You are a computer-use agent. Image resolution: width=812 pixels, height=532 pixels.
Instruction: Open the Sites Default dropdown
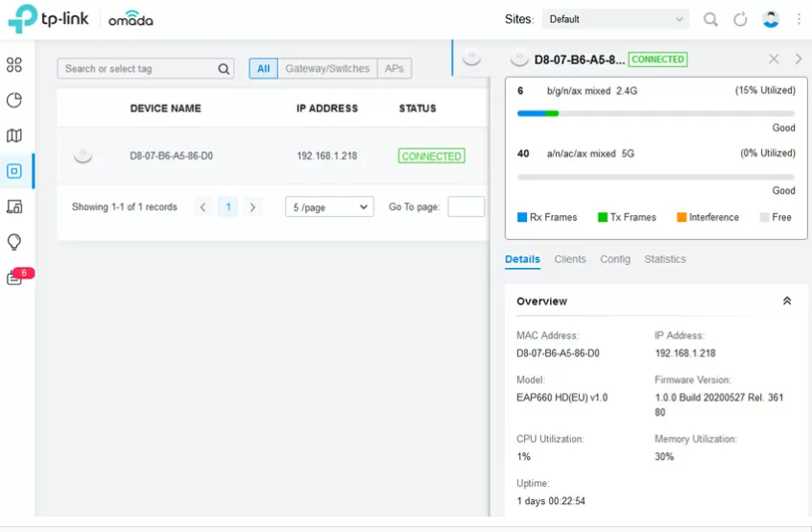(615, 19)
